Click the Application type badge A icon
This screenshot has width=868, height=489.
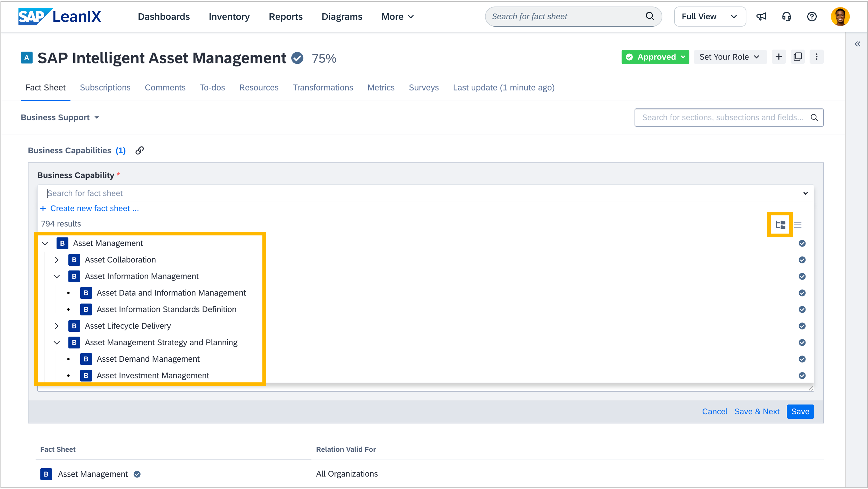27,58
